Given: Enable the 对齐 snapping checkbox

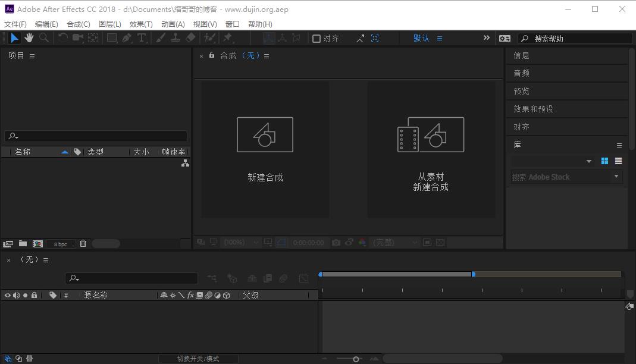Looking at the screenshot, I should pos(317,39).
